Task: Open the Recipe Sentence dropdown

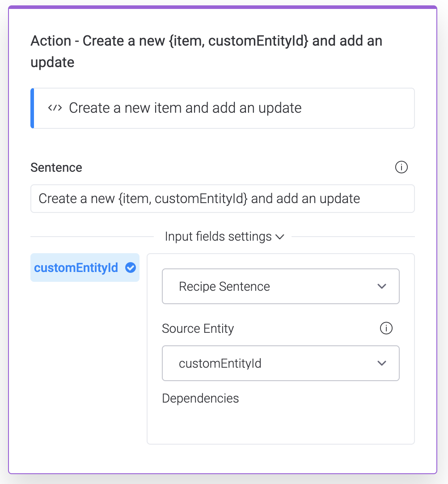Action: [280, 286]
